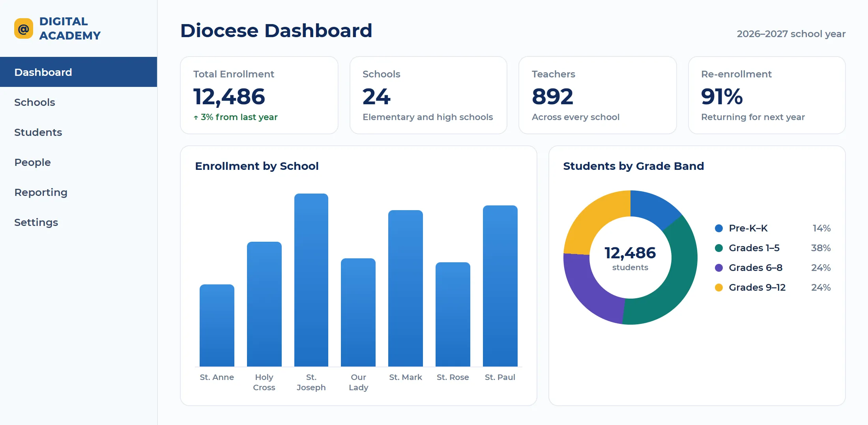Click the blue Pre-K–K legend dot

(x=719, y=228)
